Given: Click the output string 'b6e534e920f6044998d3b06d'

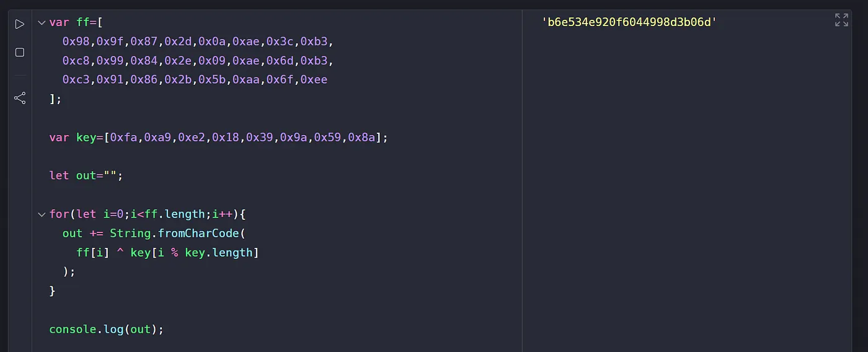Looking at the screenshot, I should tap(629, 23).
